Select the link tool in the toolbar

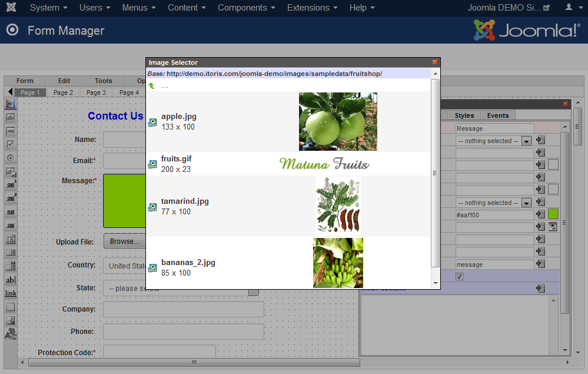click(x=10, y=293)
